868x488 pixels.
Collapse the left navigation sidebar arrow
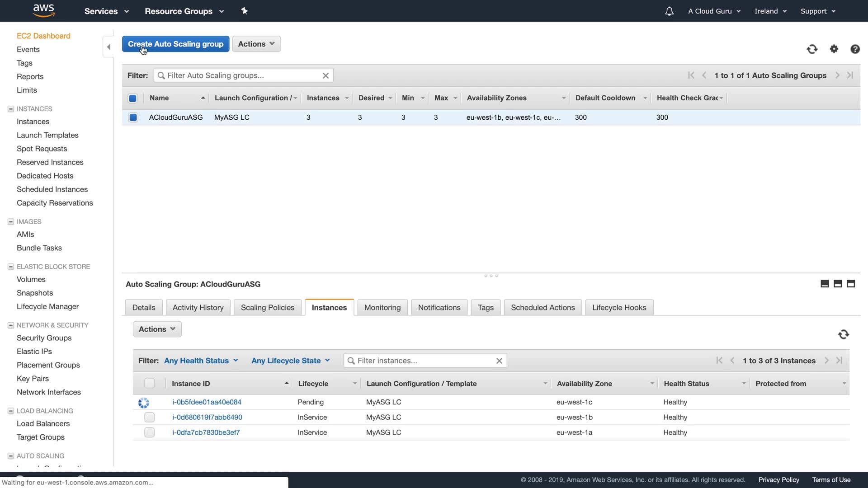click(108, 47)
